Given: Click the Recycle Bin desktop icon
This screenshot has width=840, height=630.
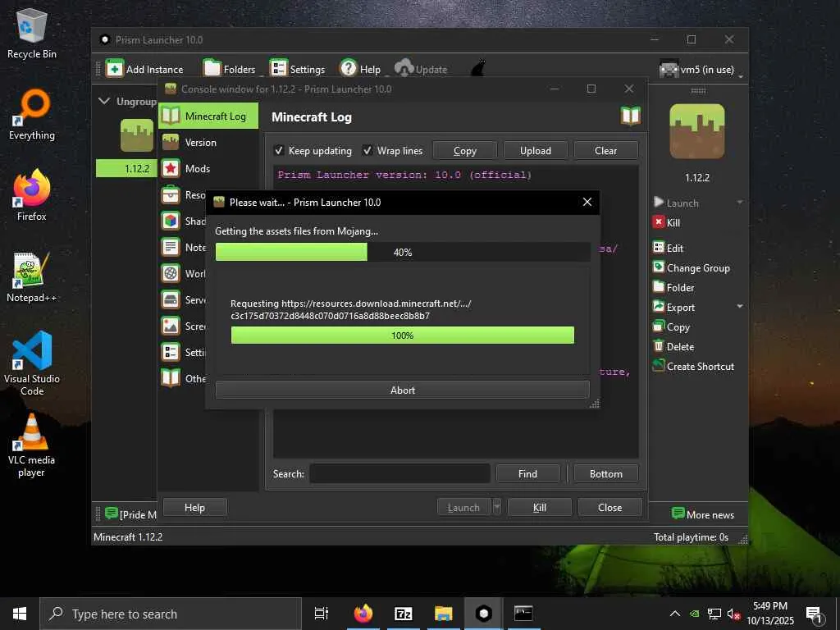Looking at the screenshot, I should pyautogui.click(x=32, y=33).
